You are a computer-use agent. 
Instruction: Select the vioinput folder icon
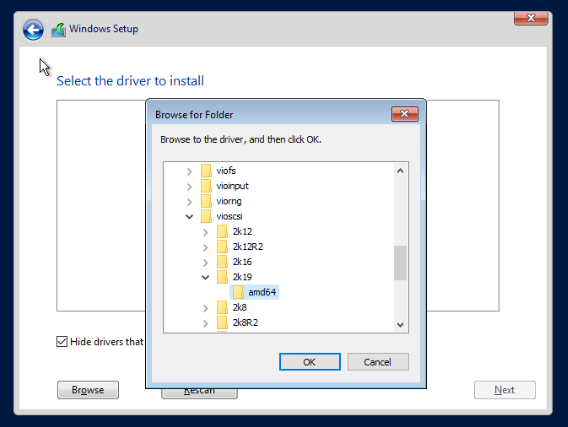click(x=206, y=186)
